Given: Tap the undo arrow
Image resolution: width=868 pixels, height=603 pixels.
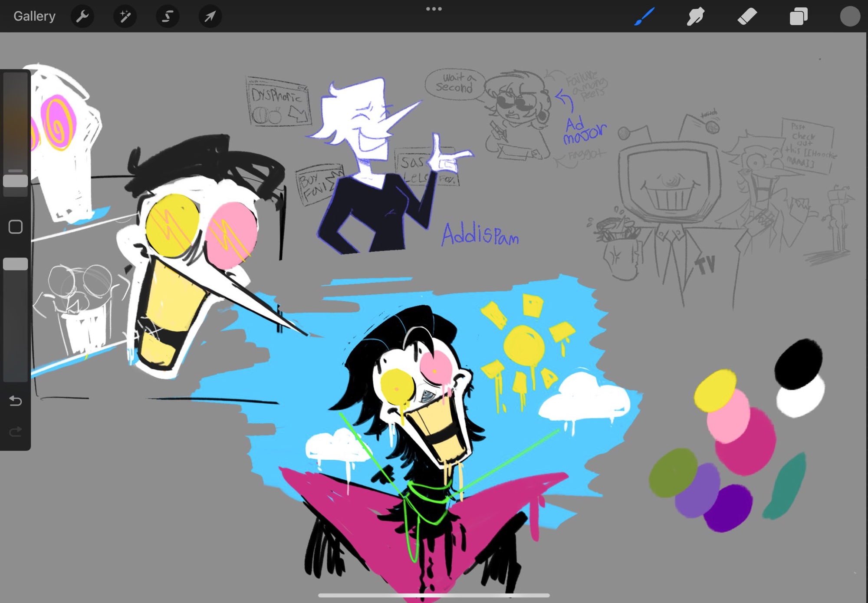Looking at the screenshot, I should (x=16, y=401).
